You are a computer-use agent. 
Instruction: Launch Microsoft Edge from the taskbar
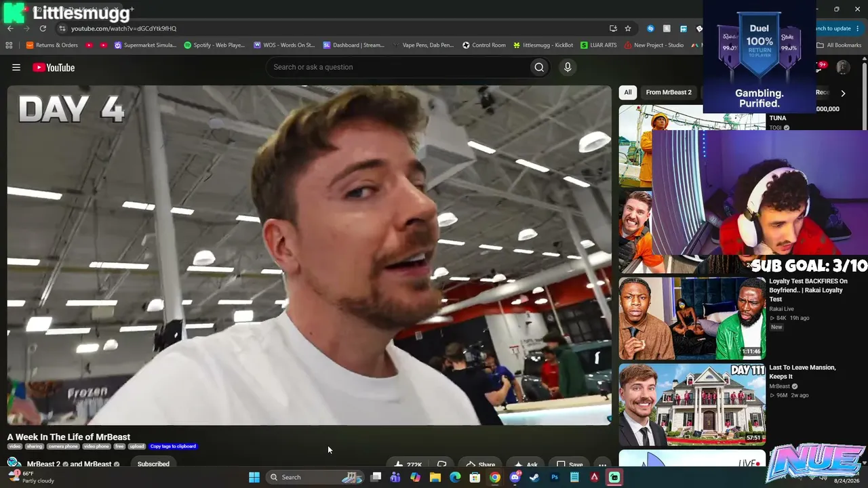455,477
